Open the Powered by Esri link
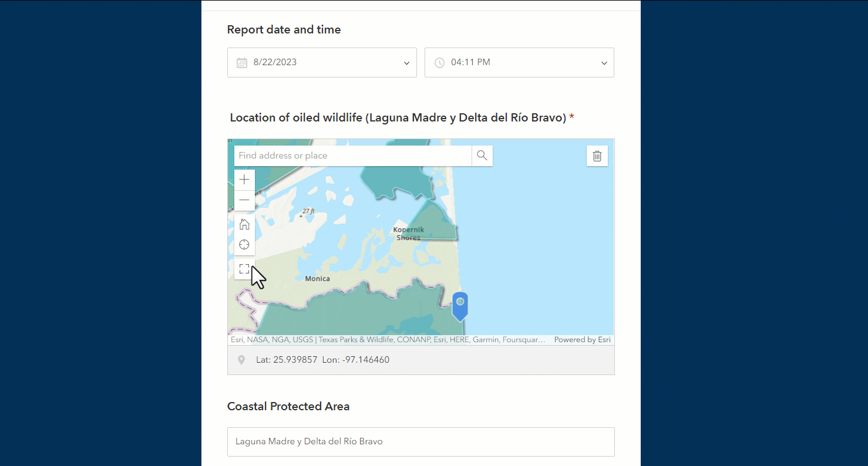 (582, 339)
